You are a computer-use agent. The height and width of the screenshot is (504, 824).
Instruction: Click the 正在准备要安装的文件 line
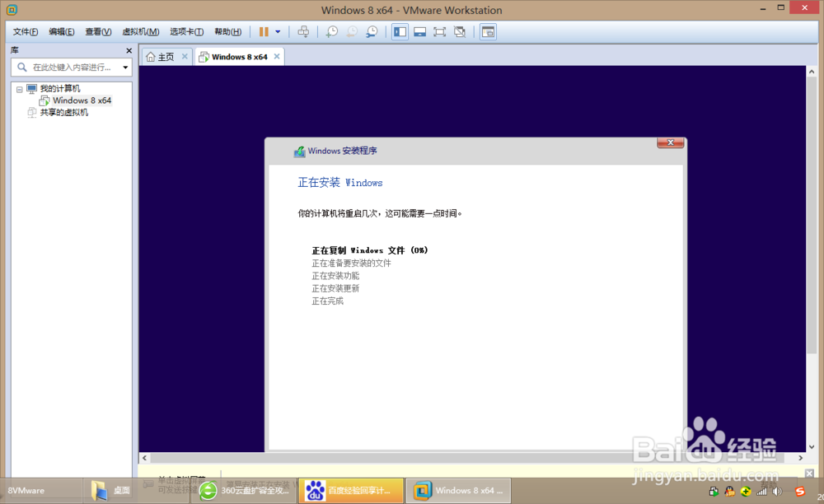(x=351, y=263)
